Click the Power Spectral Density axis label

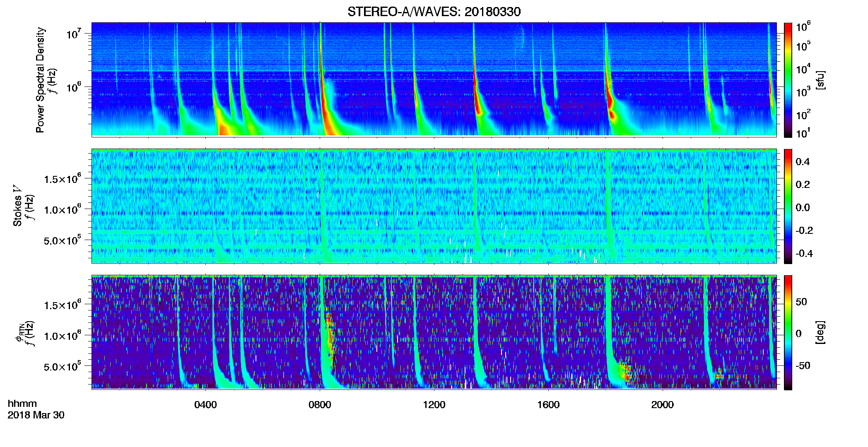point(40,80)
